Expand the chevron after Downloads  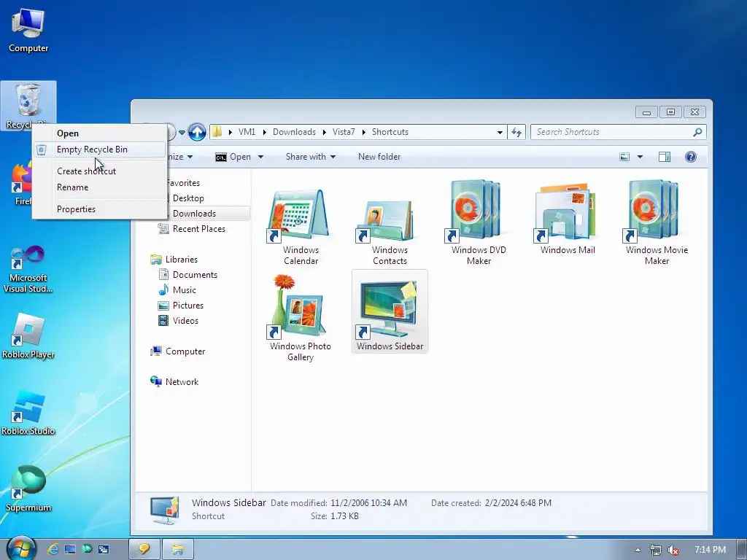324,133
